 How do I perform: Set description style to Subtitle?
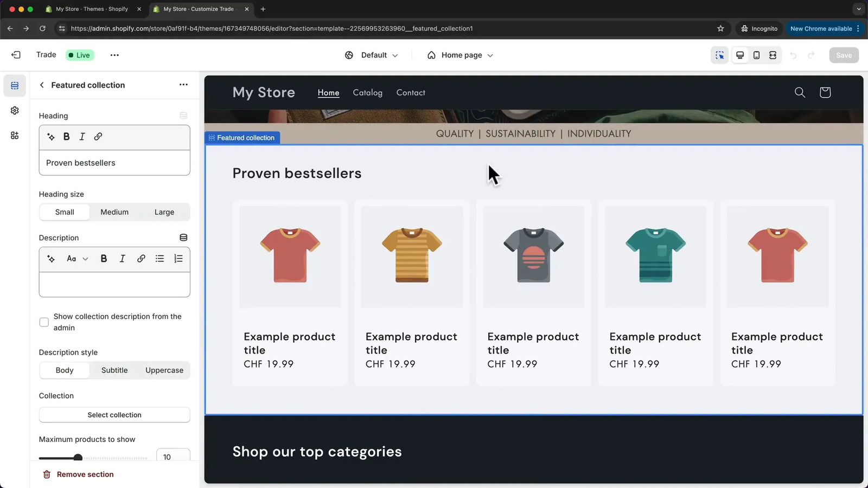(114, 370)
